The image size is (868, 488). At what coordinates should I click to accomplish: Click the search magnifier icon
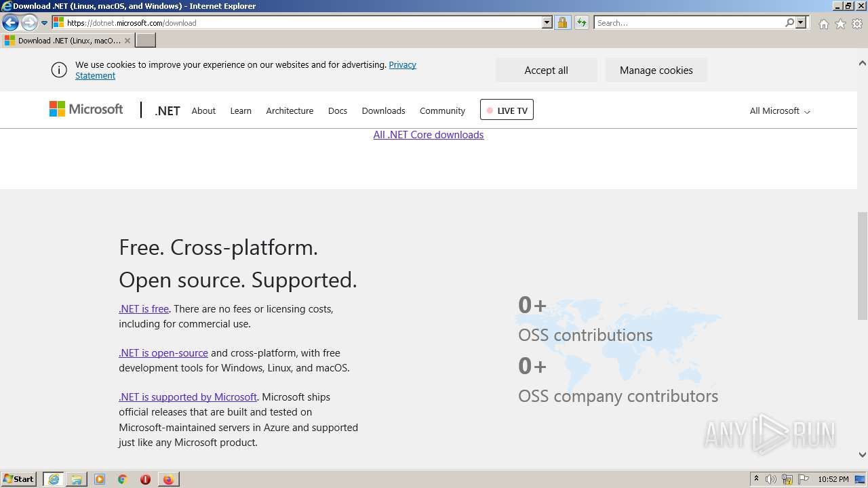(x=789, y=22)
